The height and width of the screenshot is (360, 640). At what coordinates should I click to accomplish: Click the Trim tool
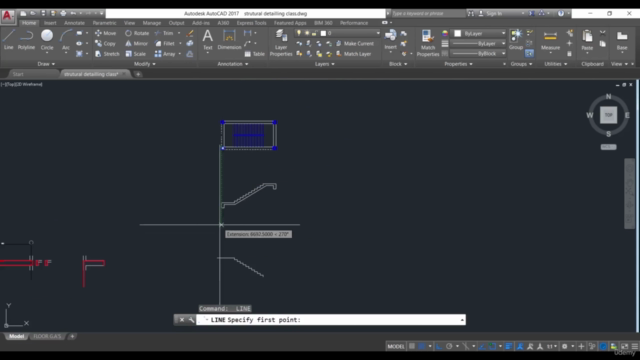[164, 33]
